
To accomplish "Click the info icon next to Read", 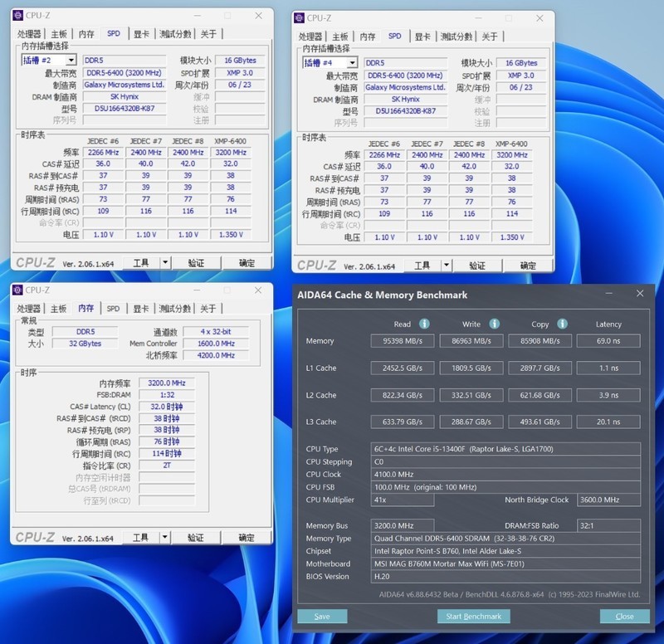I will 424,324.
